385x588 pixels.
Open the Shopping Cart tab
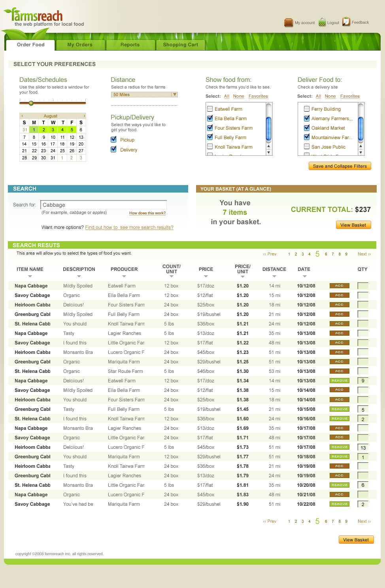[180, 45]
